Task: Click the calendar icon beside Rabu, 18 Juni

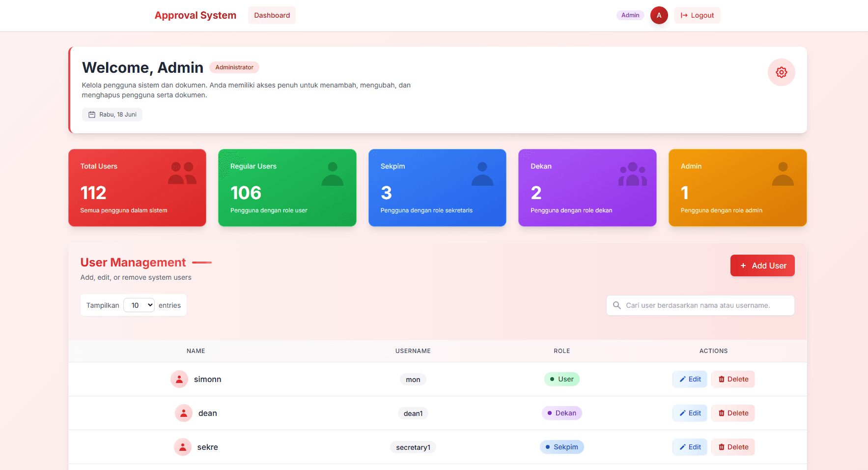Action: tap(92, 114)
